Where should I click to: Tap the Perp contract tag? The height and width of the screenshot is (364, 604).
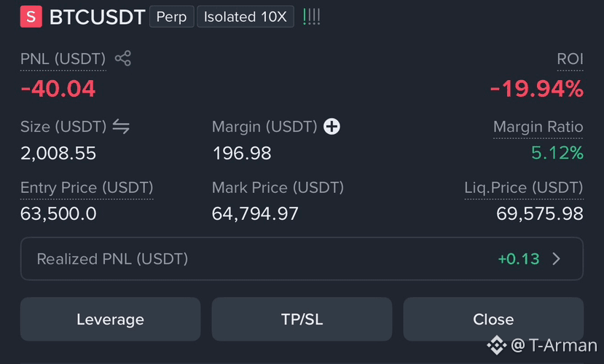point(171,17)
